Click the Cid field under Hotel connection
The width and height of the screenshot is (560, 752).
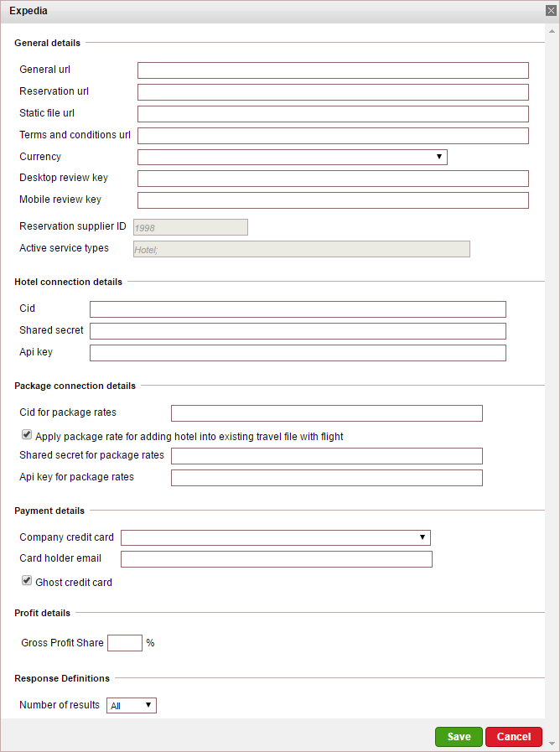point(298,309)
